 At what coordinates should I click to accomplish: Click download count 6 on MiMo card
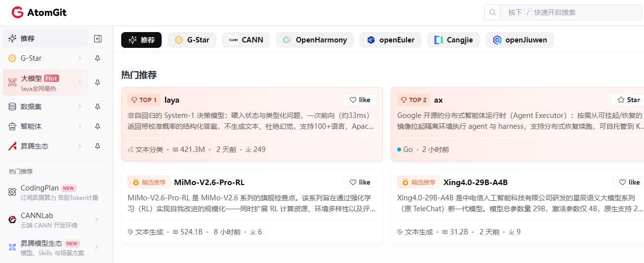pyautogui.click(x=256, y=232)
